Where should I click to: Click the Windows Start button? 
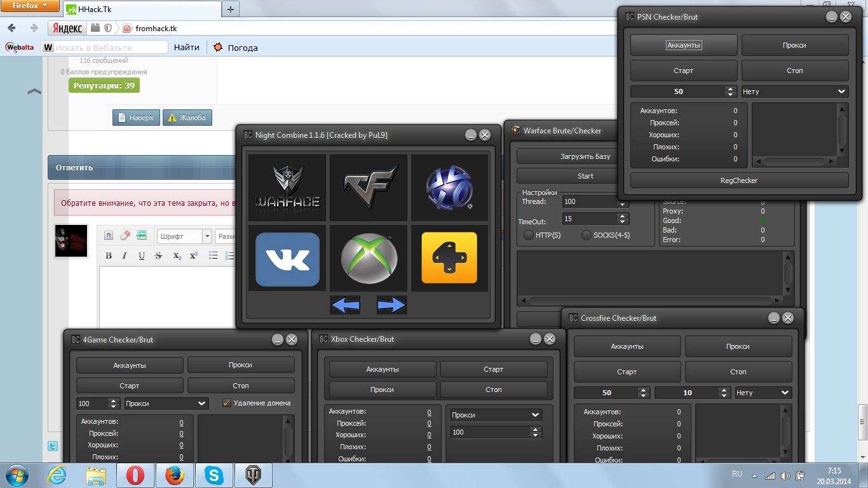click(x=16, y=475)
